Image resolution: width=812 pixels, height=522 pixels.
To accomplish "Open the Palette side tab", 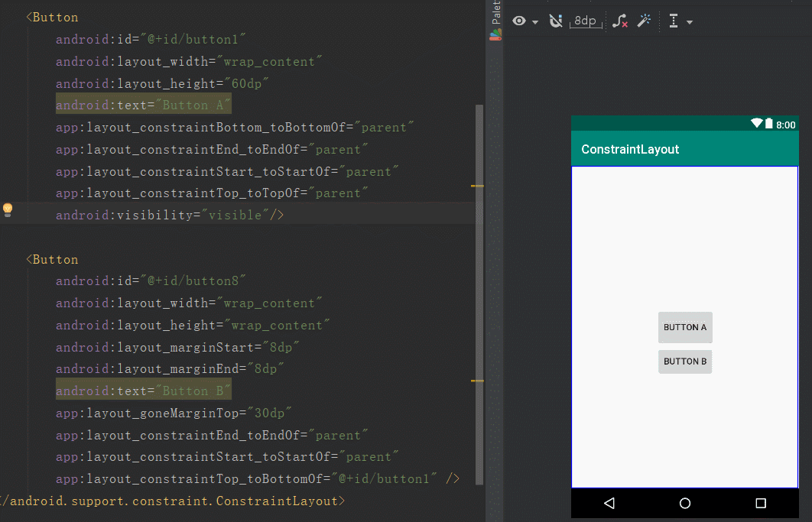I will (495, 20).
